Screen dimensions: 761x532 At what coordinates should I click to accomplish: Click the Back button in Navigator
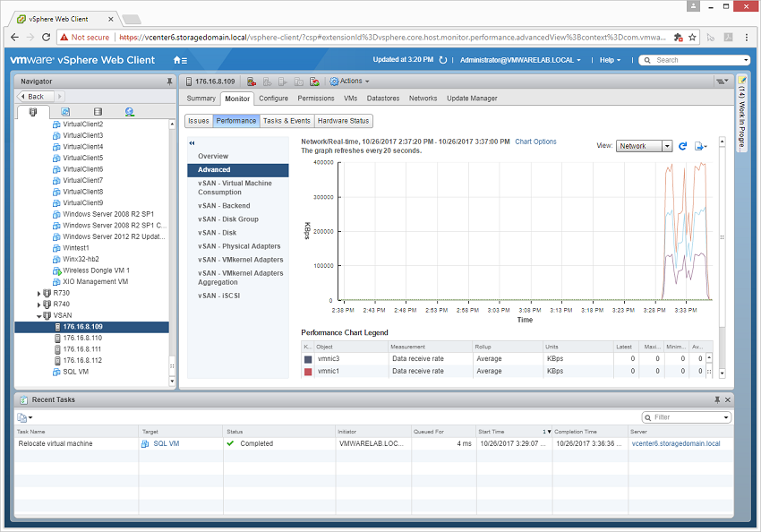pos(36,97)
